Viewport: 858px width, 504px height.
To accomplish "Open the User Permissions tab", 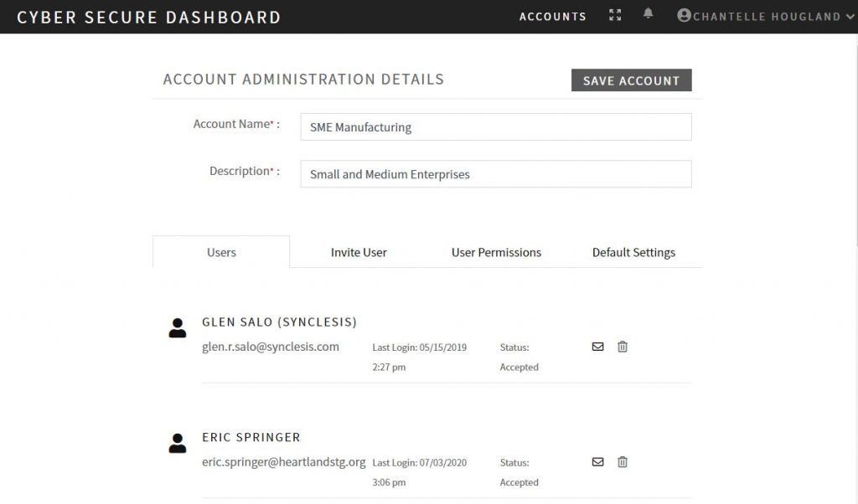I will 496,252.
